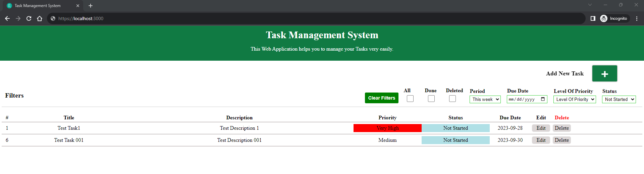Viewport: 644px width, 174px height.
Task: Click the Task Management System page heading
Action: point(322,35)
